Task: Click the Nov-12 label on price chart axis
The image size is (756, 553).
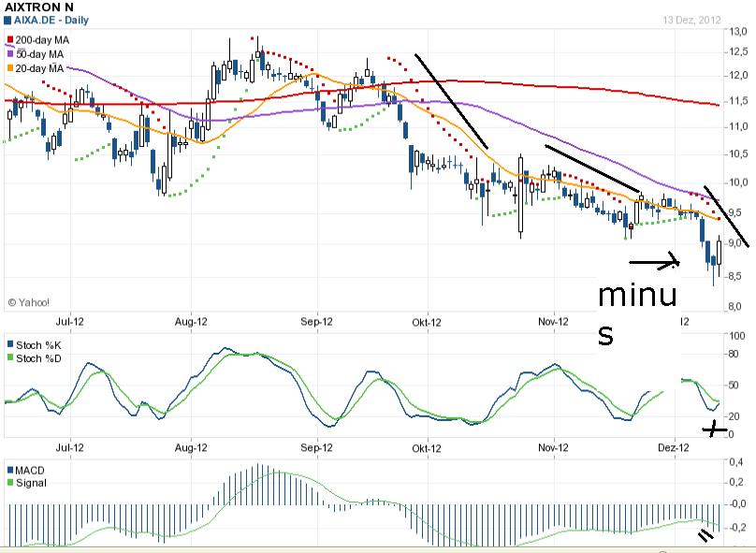Action: (x=553, y=322)
